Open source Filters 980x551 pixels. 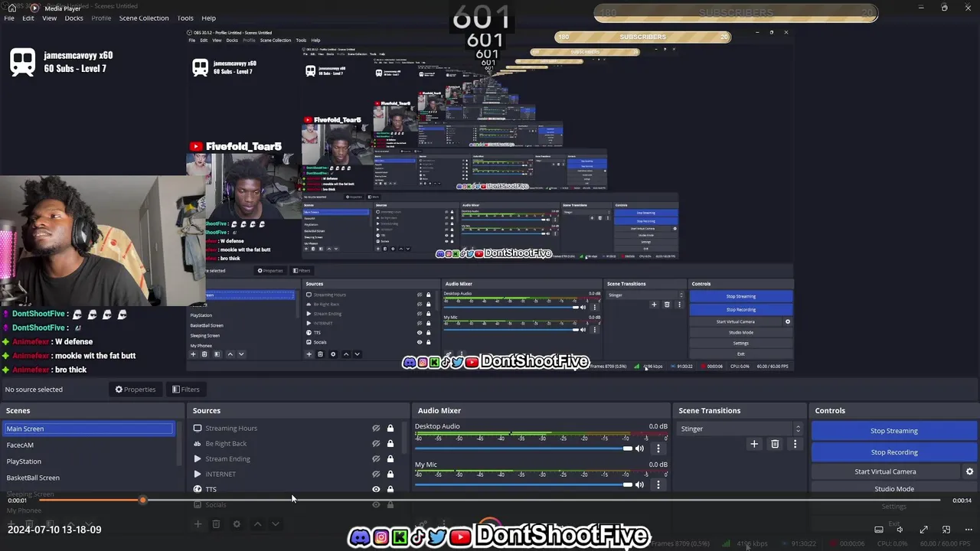point(185,390)
